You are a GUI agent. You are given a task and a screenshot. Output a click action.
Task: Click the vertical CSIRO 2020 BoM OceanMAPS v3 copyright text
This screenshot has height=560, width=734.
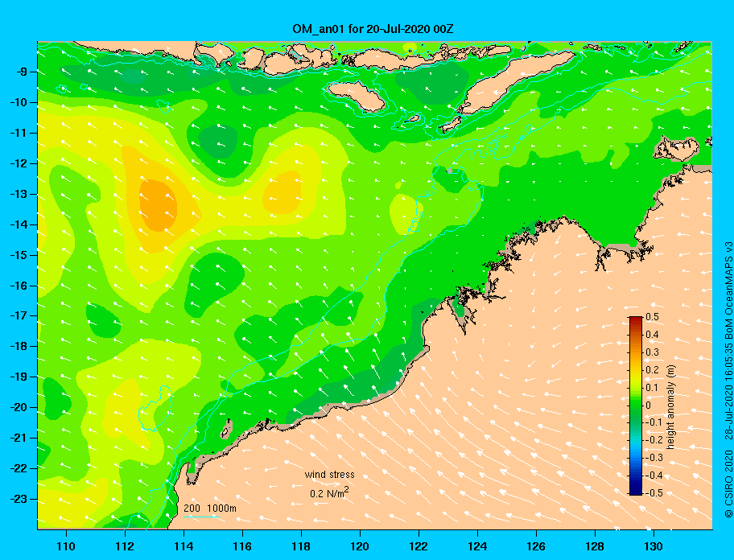coord(728,380)
